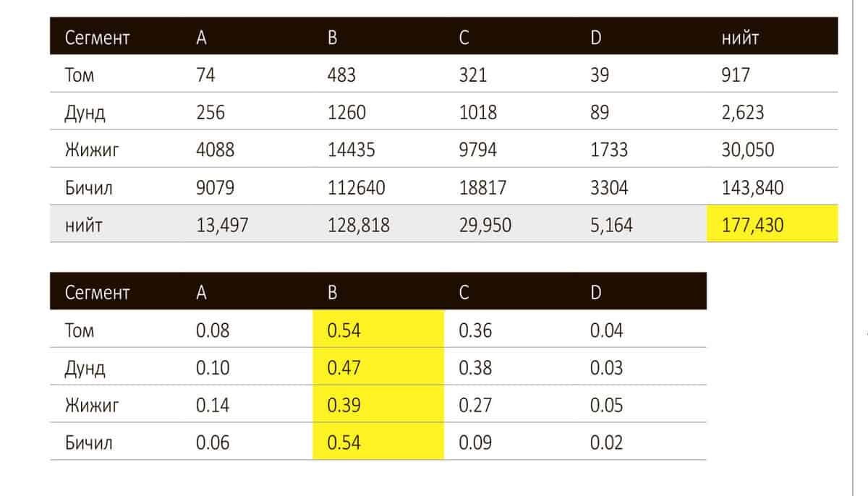Select the 13,497 column A total

pyautogui.click(x=222, y=226)
